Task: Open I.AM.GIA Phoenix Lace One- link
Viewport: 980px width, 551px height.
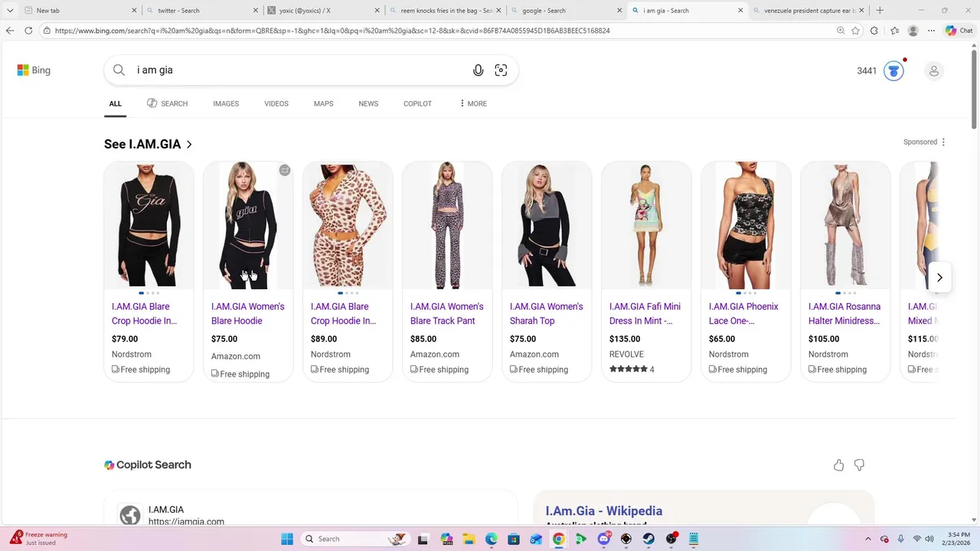Action: pyautogui.click(x=743, y=314)
